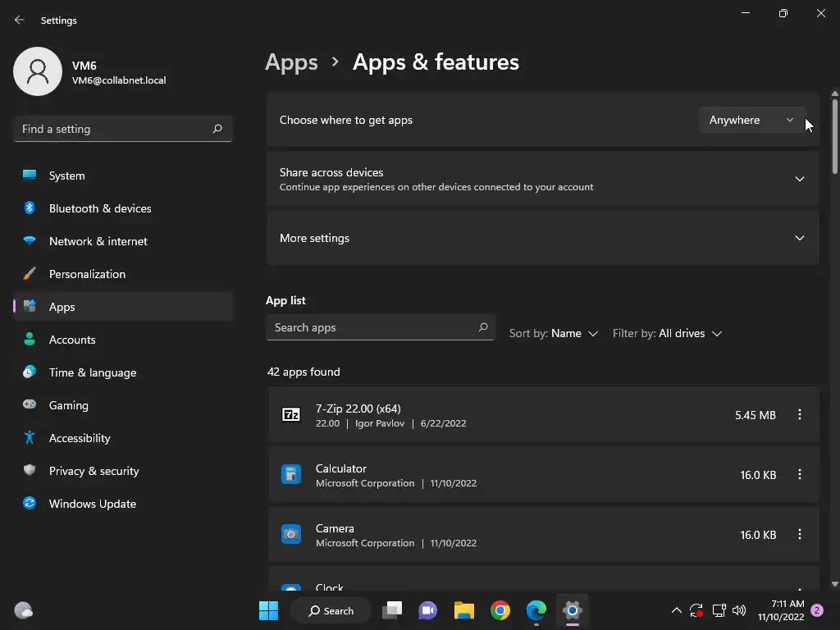The height and width of the screenshot is (630, 840).
Task: Open Bluetooth & devices settings
Action: [123, 208]
